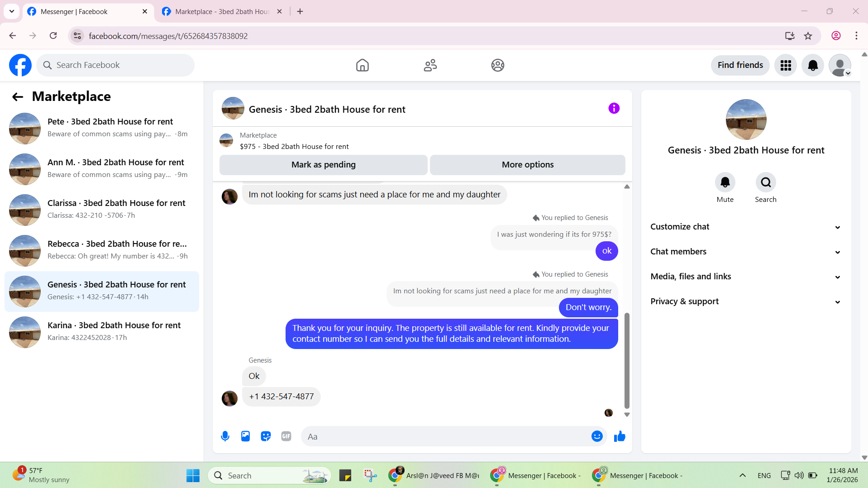Click the install app icon in address bar
The height and width of the screenshot is (488, 868).
789,36
